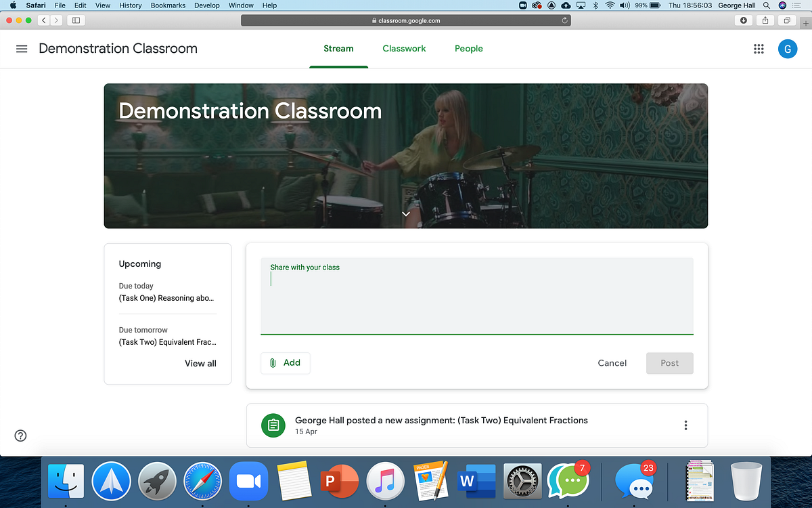Click the green assignment icon on George Hall's post
Image resolution: width=812 pixels, height=508 pixels.
(x=273, y=425)
